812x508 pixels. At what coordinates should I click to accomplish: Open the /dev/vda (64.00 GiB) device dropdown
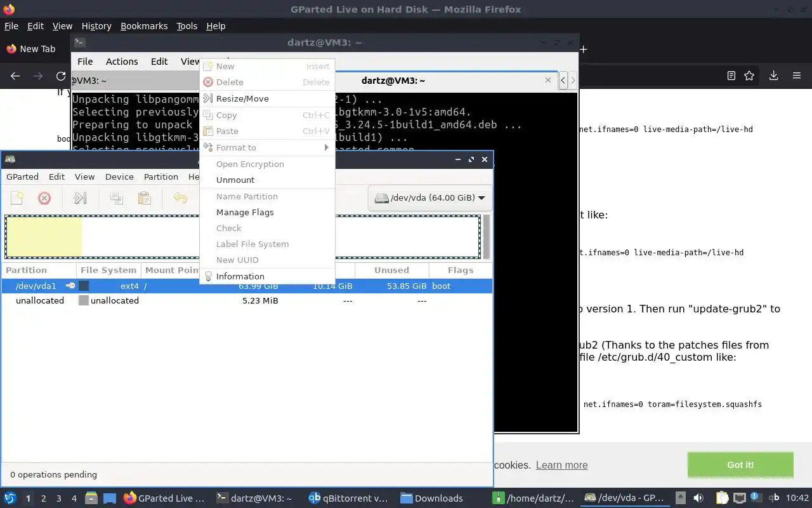[x=429, y=197]
